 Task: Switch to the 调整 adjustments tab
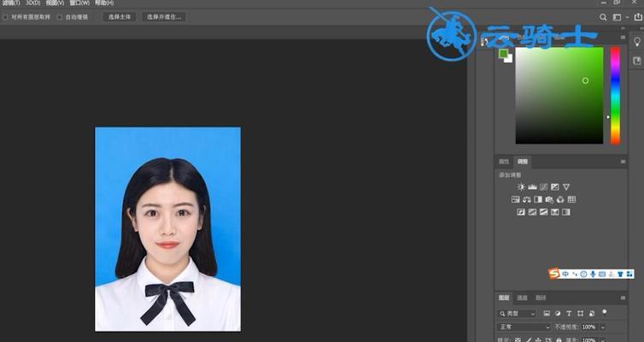523,162
